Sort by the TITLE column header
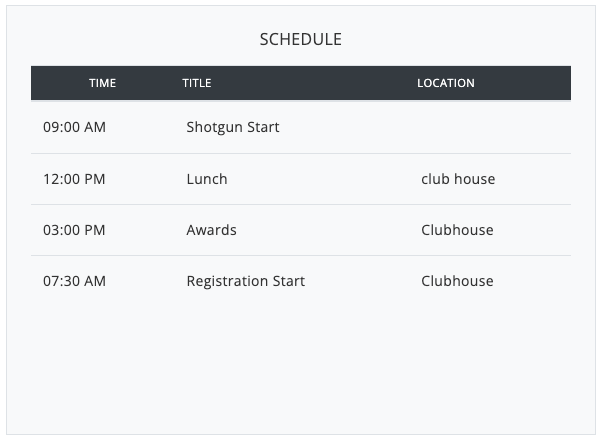This screenshot has height=446, width=605. [x=197, y=83]
